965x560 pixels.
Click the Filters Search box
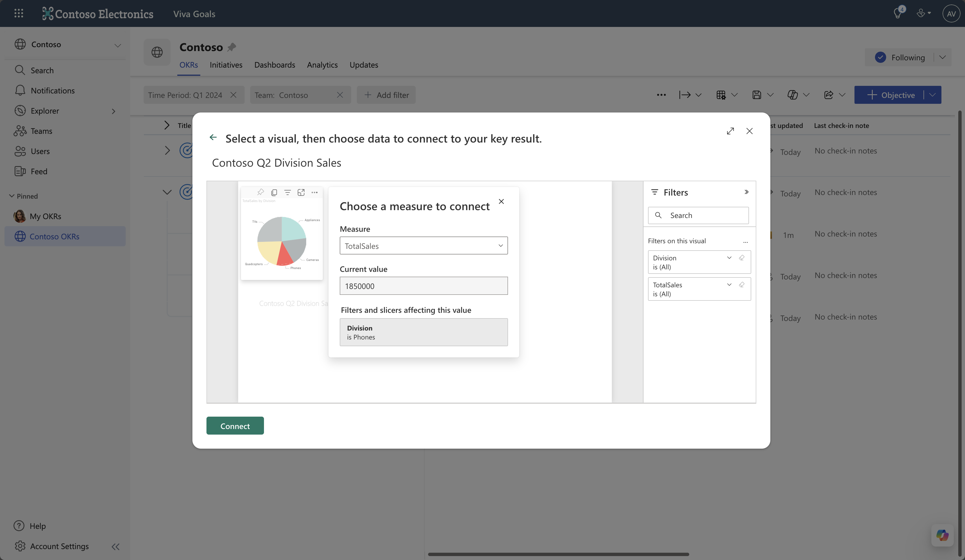click(x=698, y=215)
